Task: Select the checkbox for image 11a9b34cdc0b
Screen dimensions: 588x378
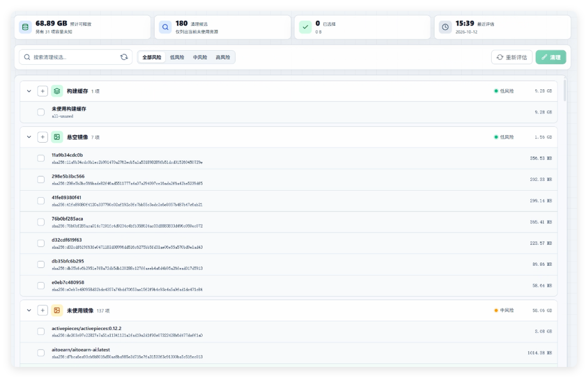Action: pos(41,158)
